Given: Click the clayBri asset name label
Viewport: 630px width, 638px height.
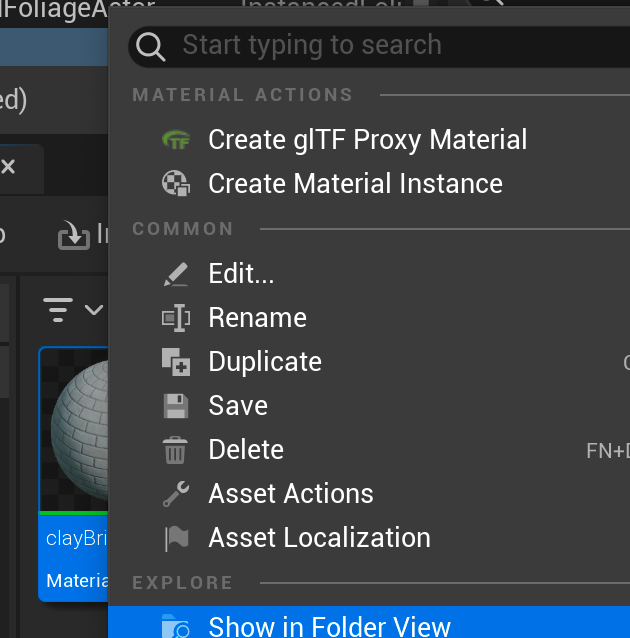Looking at the screenshot, I should tap(76, 538).
